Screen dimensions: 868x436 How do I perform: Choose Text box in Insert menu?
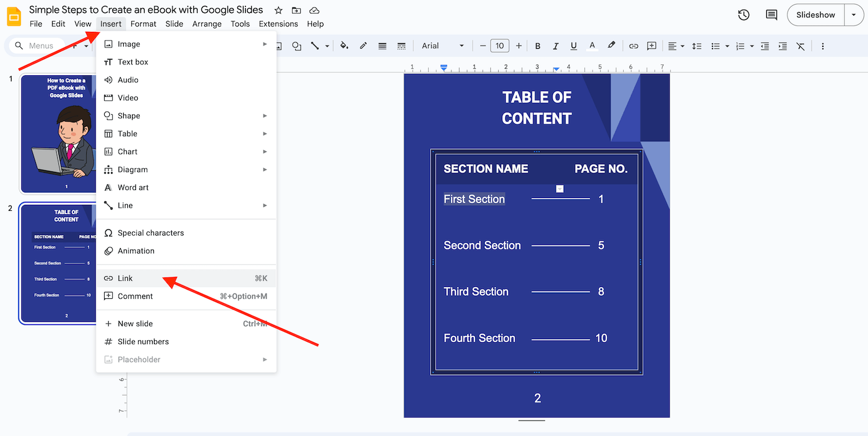pos(133,62)
